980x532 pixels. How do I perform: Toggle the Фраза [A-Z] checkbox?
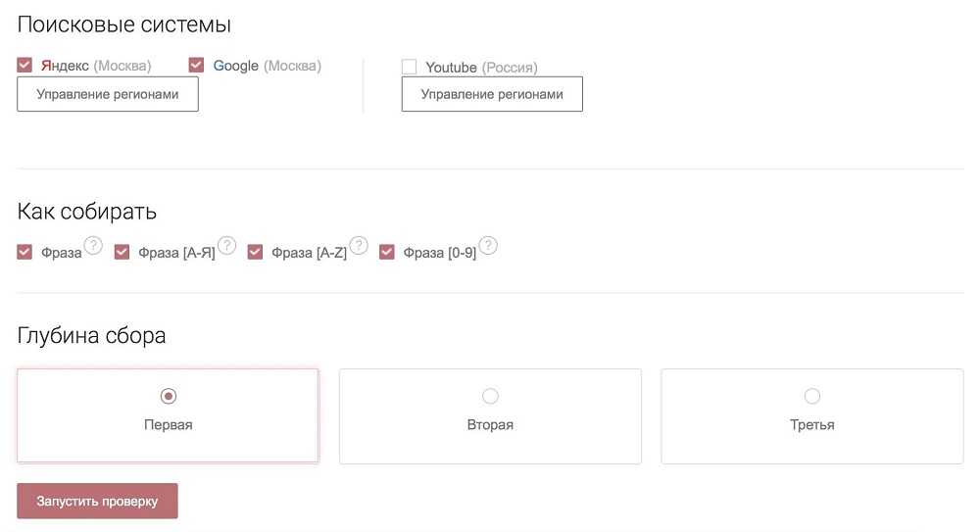(256, 253)
